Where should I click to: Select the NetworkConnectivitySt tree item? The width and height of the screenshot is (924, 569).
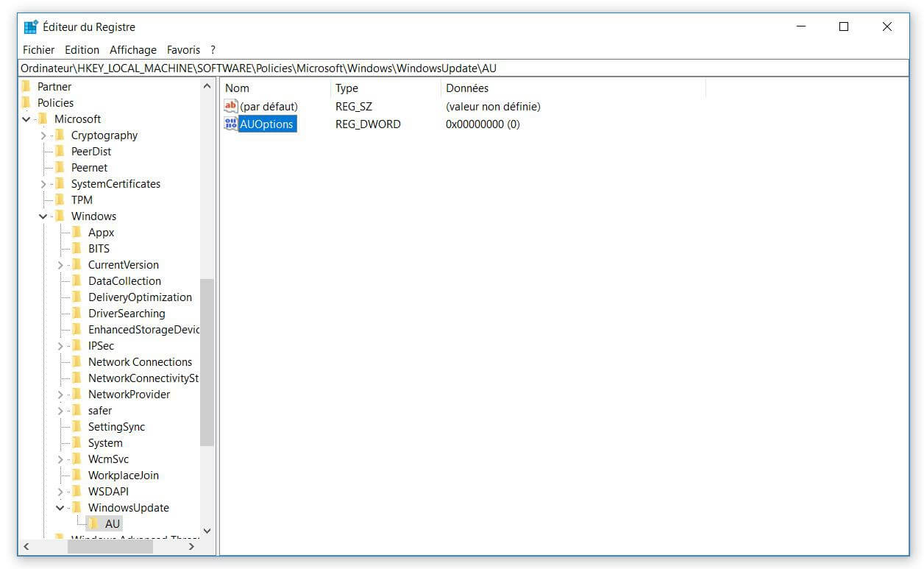143,378
